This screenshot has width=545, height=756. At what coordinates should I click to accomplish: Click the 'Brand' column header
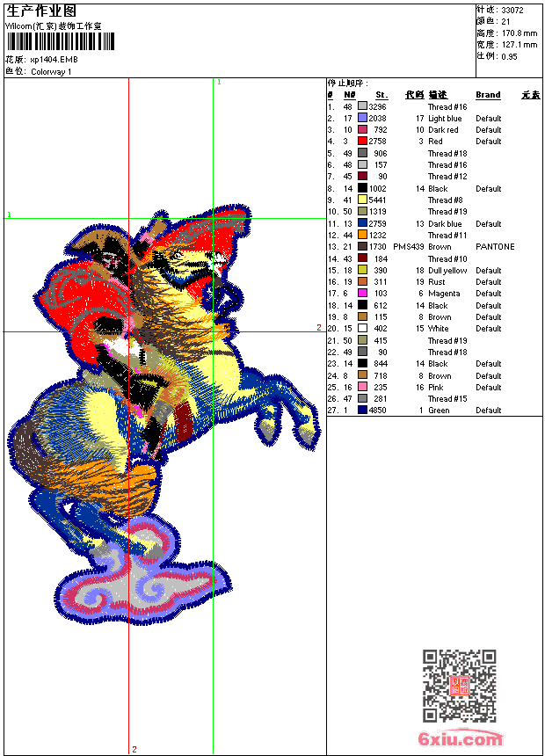(488, 95)
